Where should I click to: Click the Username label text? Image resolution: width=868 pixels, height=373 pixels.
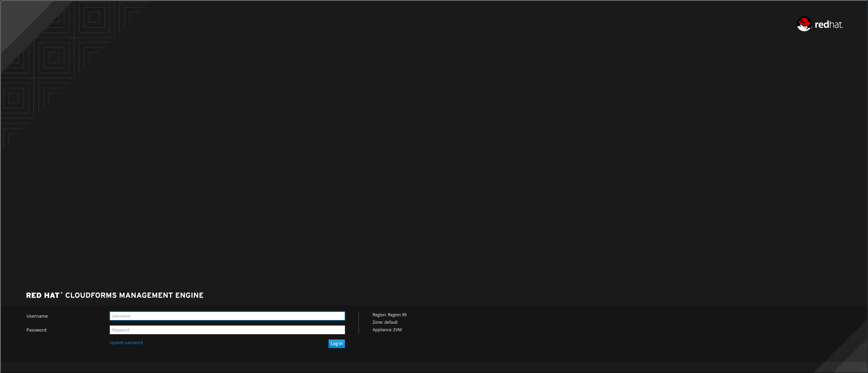point(37,316)
